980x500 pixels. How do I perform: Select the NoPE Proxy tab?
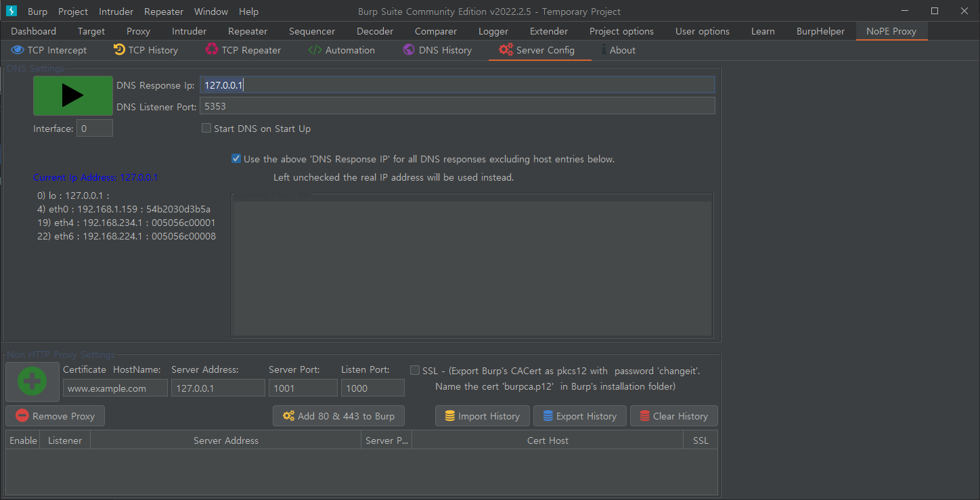(891, 31)
